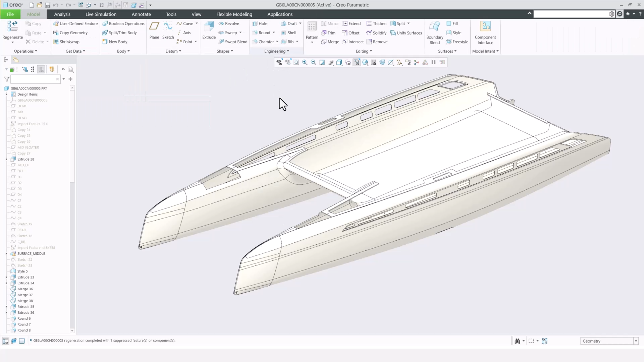Click the Fill surface tool
The height and width of the screenshot is (362, 644).
tap(452, 23)
